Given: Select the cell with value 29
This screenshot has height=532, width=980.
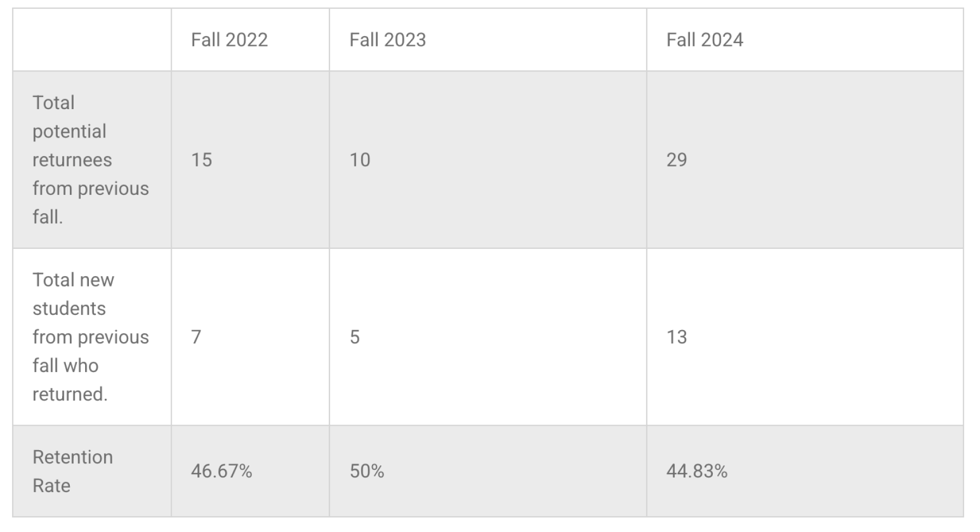Looking at the screenshot, I should 677,160.
